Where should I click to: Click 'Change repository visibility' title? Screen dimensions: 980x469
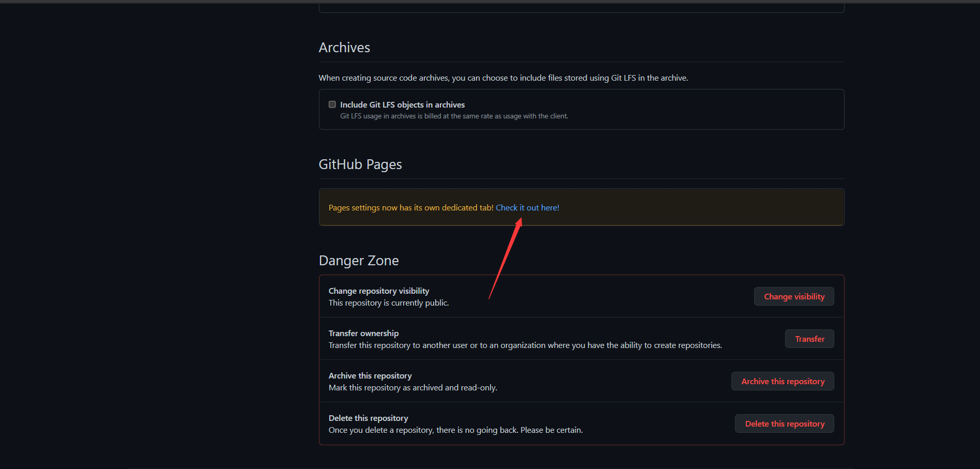click(379, 291)
